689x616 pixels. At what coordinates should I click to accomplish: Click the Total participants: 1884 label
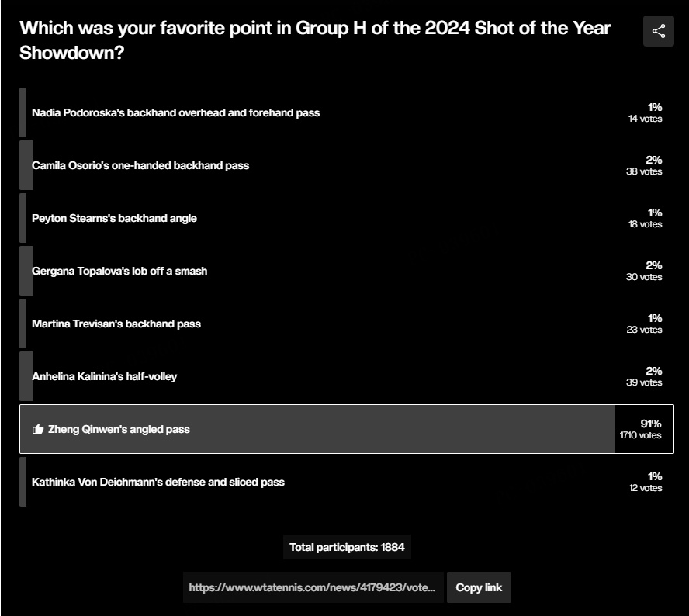347,547
